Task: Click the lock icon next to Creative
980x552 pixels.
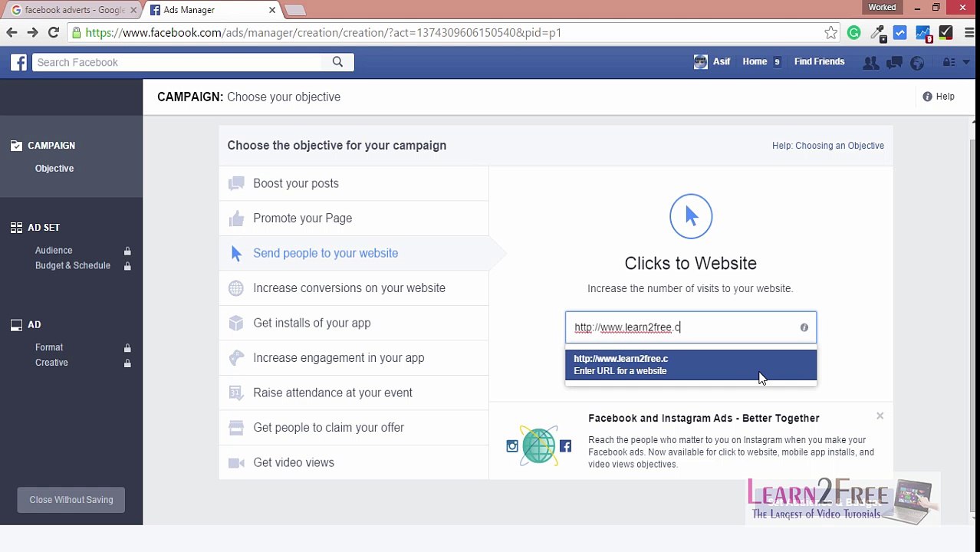Action: [127, 363]
